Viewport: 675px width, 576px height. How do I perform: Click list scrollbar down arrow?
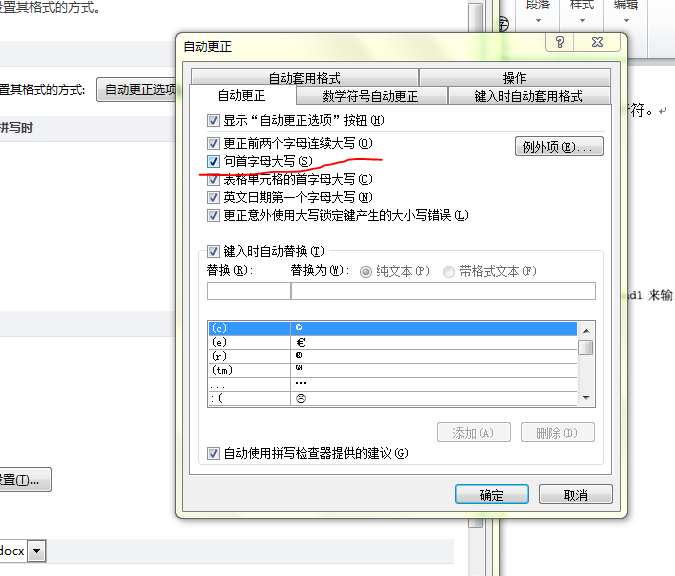[586, 398]
